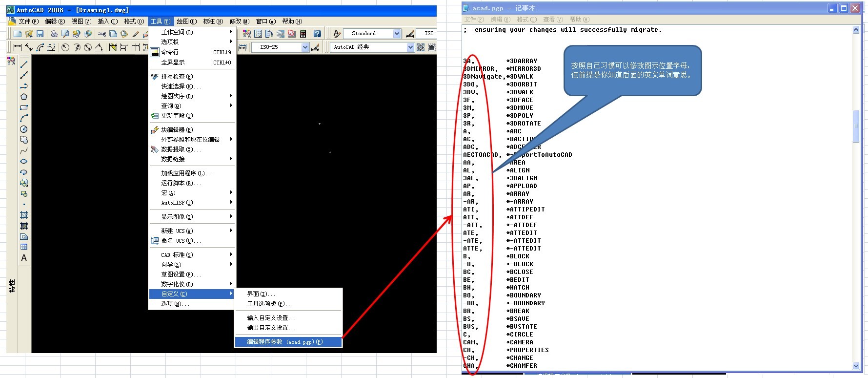Click the Copy icon in the toolbar
The height and width of the screenshot is (378, 868).
(113, 34)
